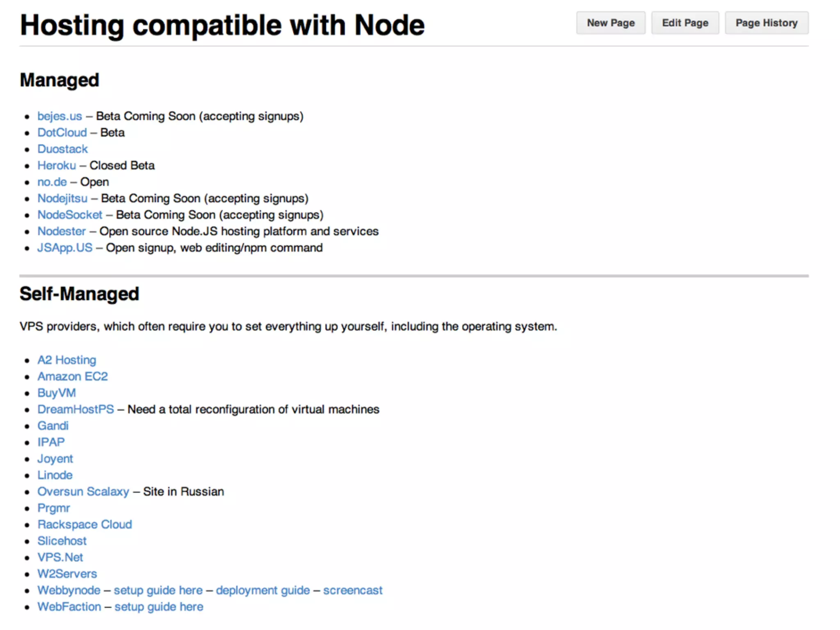
Task: Follow the Oversun Scalaxy link
Action: click(x=83, y=491)
